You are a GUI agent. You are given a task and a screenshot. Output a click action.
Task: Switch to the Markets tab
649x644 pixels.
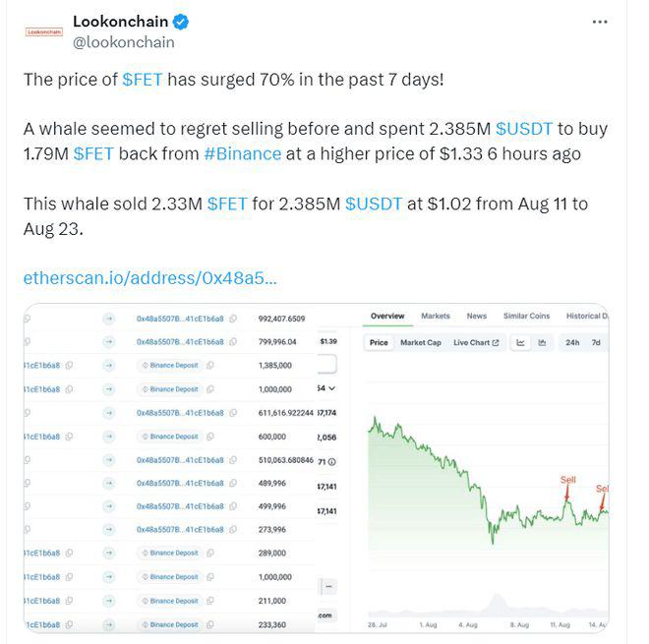point(436,316)
